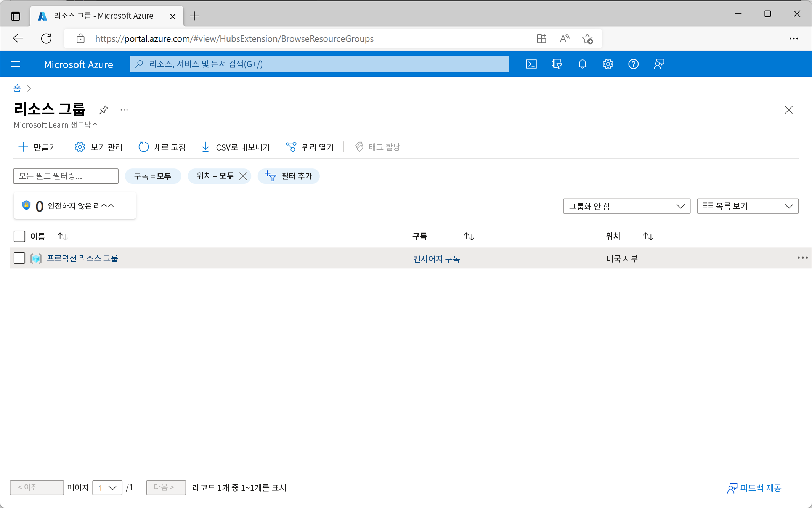Screen dimensions: 812x508
Task: Toggle the select-all checkbox beside 이름
Action: 19,236
